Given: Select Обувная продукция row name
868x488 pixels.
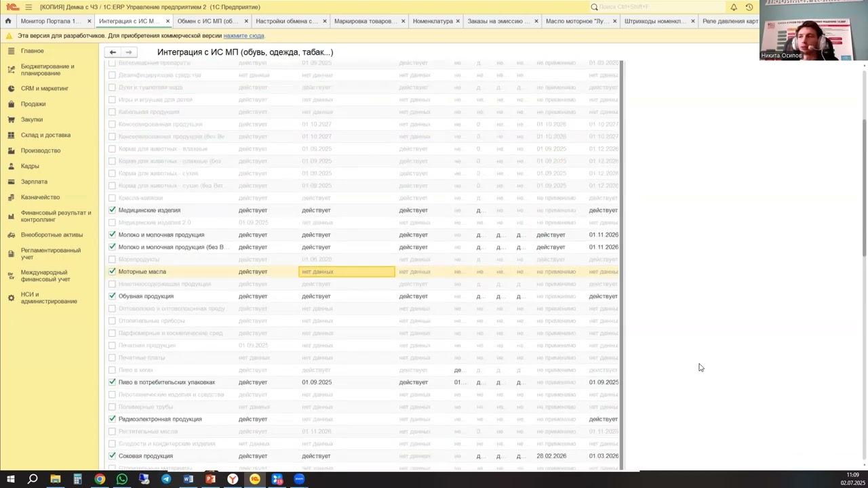Looking at the screenshot, I should (x=146, y=296).
